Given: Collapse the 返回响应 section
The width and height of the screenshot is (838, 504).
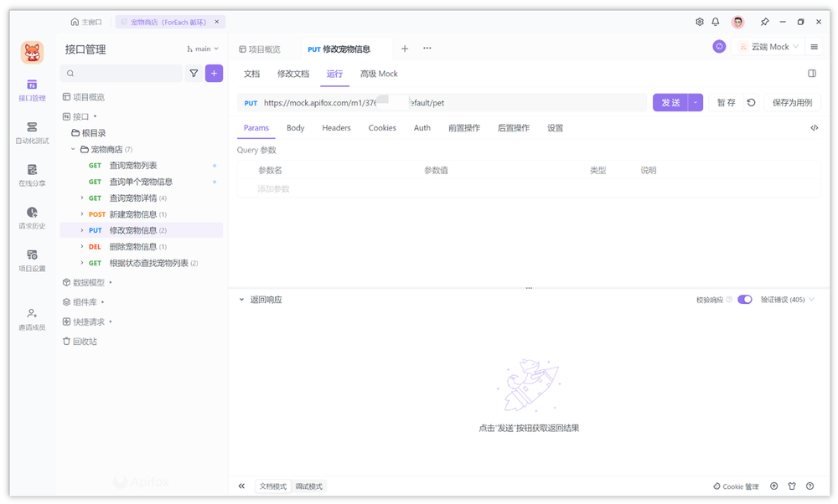Looking at the screenshot, I should pyautogui.click(x=242, y=300).
